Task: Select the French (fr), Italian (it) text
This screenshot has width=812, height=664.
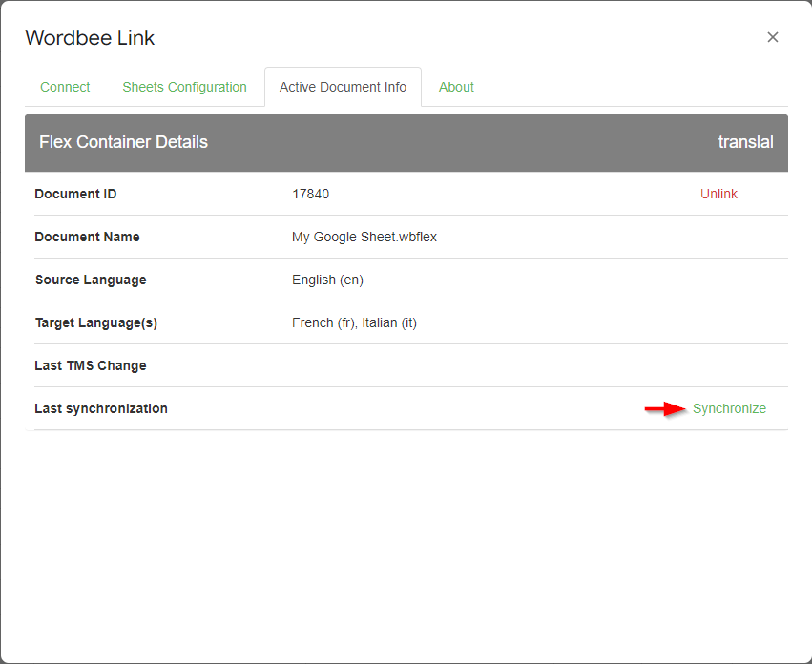Action: click(x=354, y=322)
